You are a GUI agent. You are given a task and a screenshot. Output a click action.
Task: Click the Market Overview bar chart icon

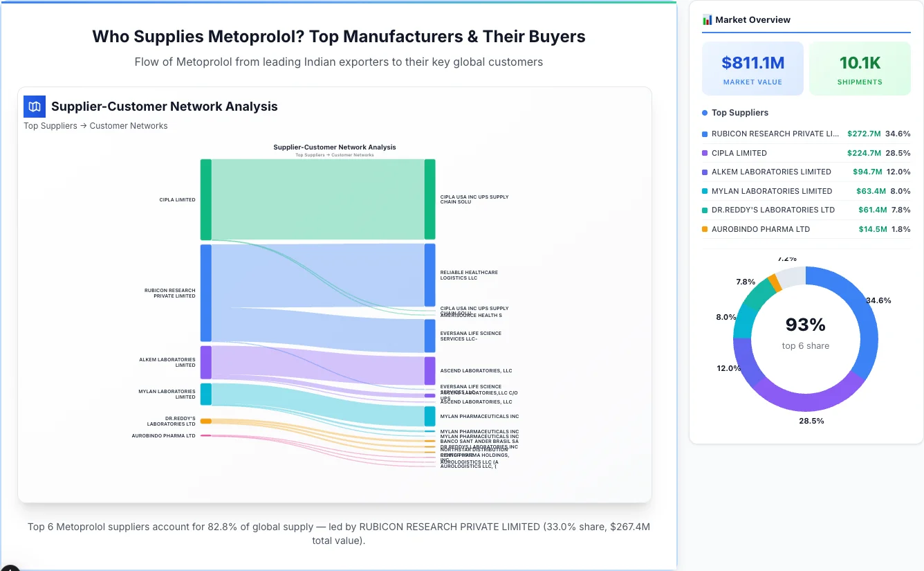[708, 19]
